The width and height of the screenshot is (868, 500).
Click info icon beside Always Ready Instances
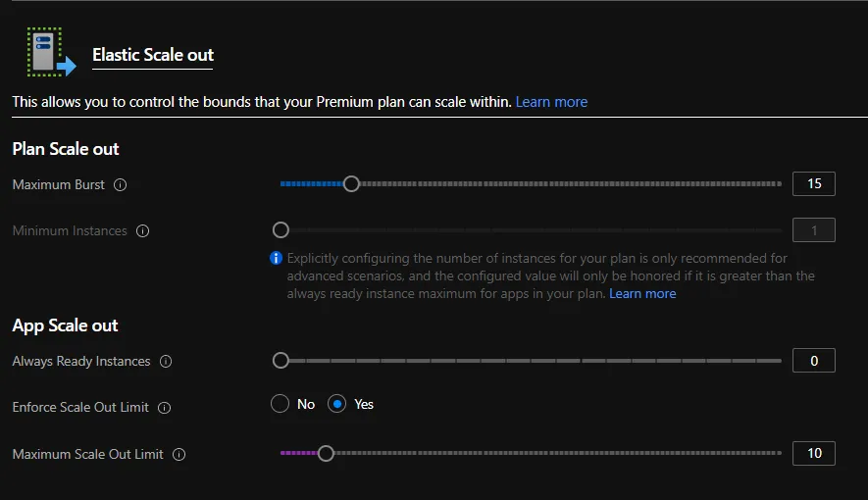166,362
